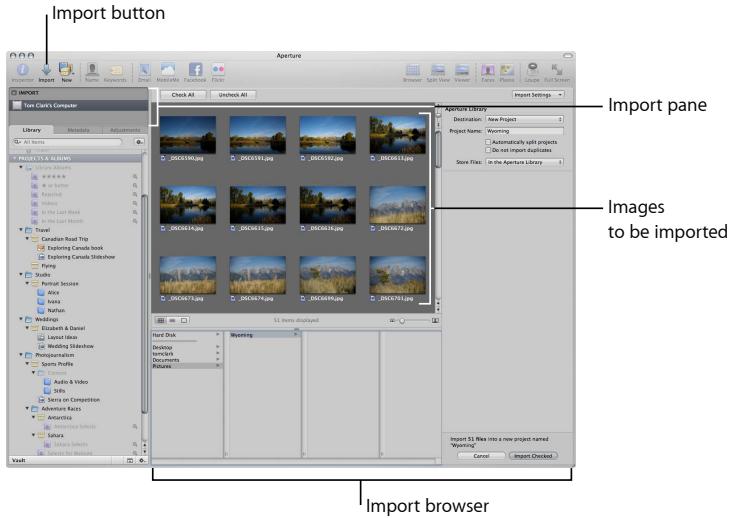Image resolution: width=732 pixels, height=518 pixels.
Task: Switch to the Adjustments tab
Action: (x=125, y=130)
